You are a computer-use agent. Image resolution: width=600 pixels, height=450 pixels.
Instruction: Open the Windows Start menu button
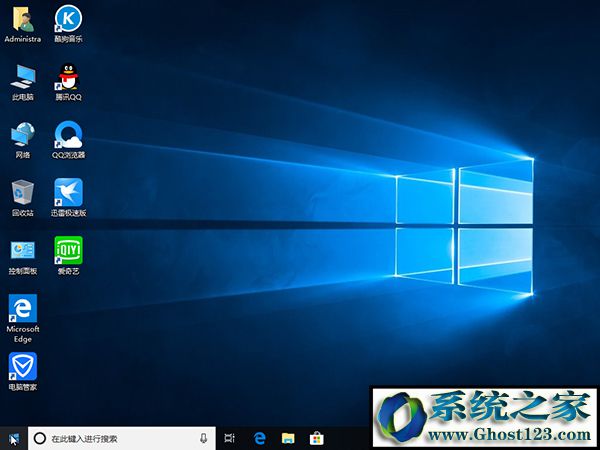(x=14, y=439)
